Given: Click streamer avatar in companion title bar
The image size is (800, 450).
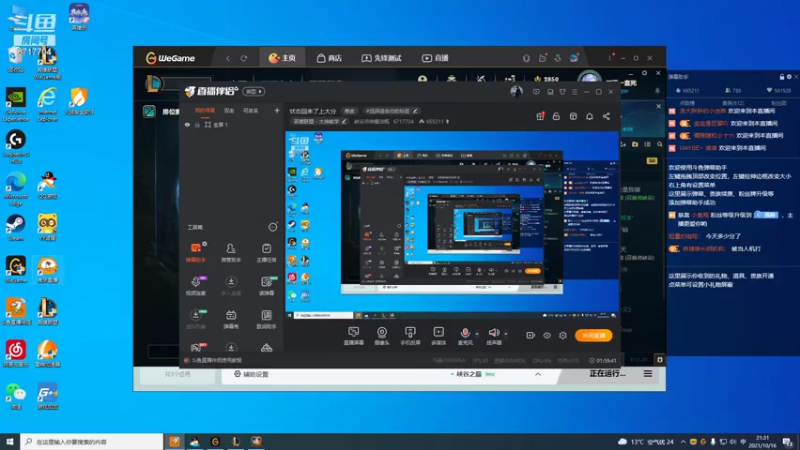Looking at the screenshot, I should click(516, 91).
